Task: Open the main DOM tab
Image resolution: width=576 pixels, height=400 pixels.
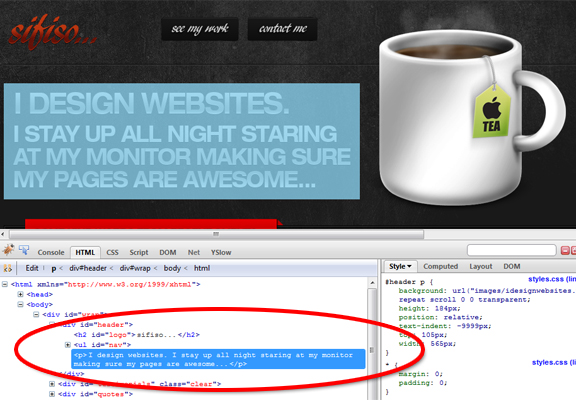Action: (x=168, y=252)
